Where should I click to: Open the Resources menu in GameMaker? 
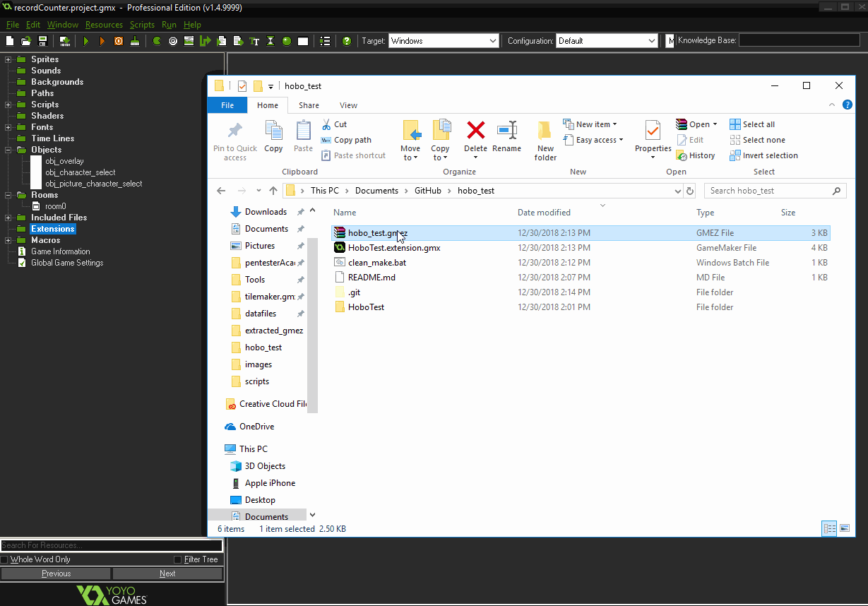tap(104, 25)
